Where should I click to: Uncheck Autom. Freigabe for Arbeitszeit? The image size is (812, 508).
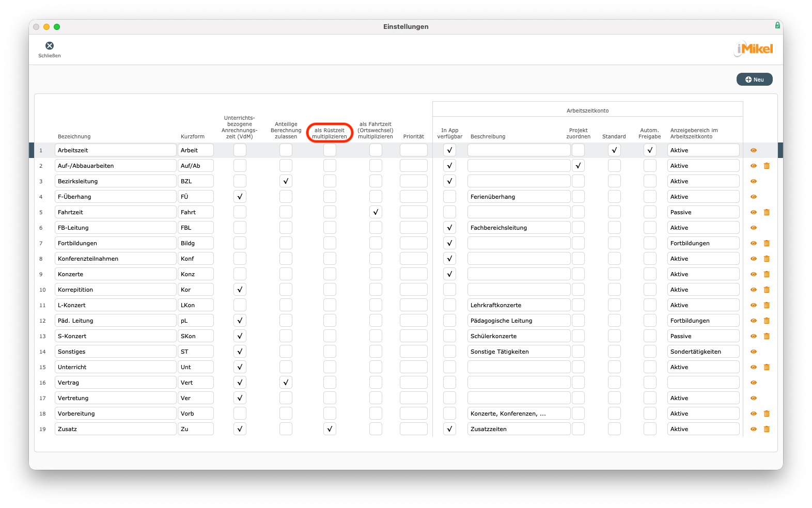(x=650, y=150)
